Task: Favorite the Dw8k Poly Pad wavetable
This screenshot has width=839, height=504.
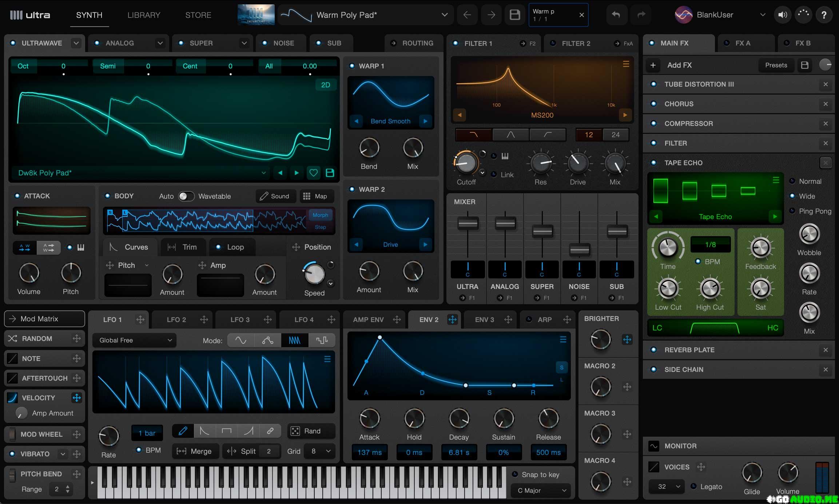Action: (x=313, y=173)
